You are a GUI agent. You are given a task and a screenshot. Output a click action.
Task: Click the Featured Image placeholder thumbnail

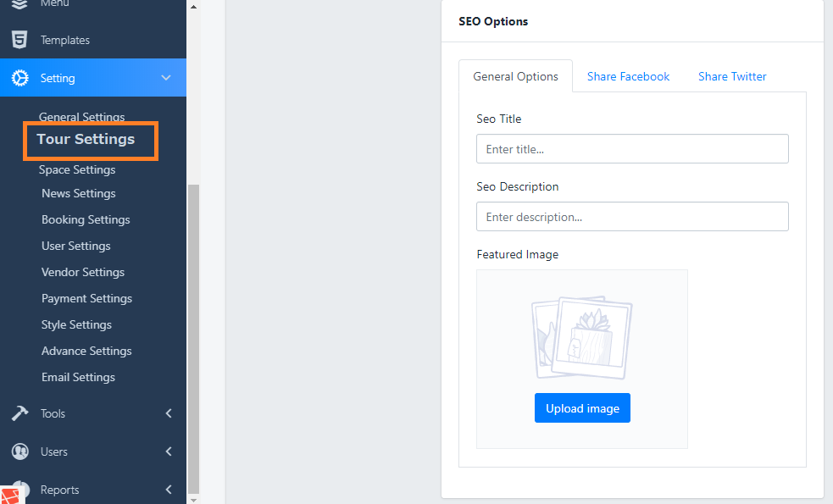point(581,337)
